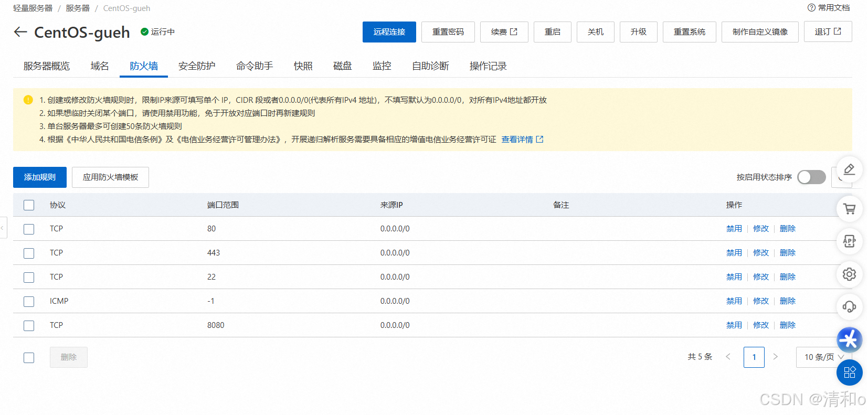Viewport: 868px width, 415px height.
Task: Disable the ICMP rule via 禁用
Action: point(734,301)
